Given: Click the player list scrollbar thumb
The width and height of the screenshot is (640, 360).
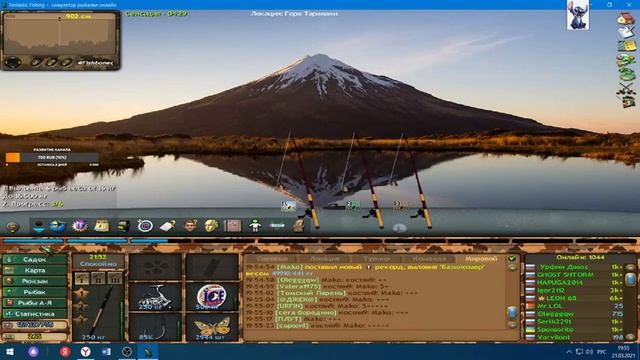Looking at the screenshot, I should [x=630, y=279].
